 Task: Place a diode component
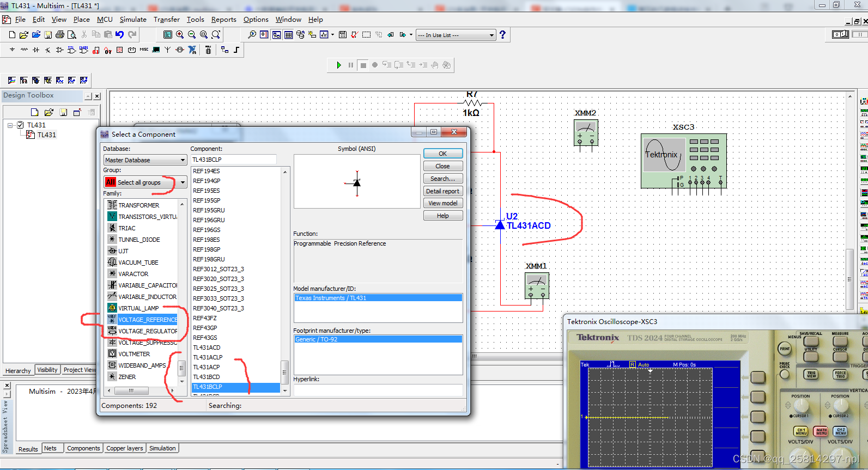36,50
